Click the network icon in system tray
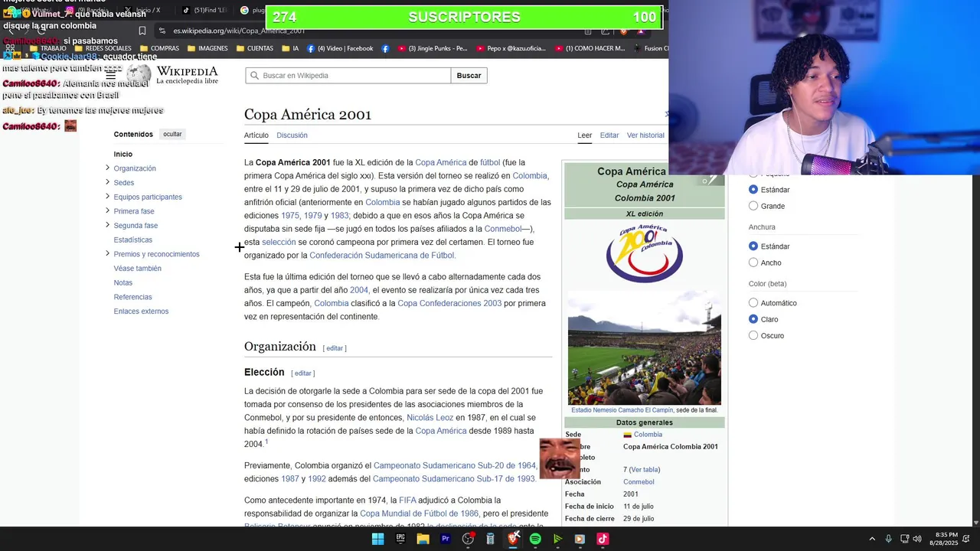The width and height of the screenshot is (980, 551). point(903,539)
